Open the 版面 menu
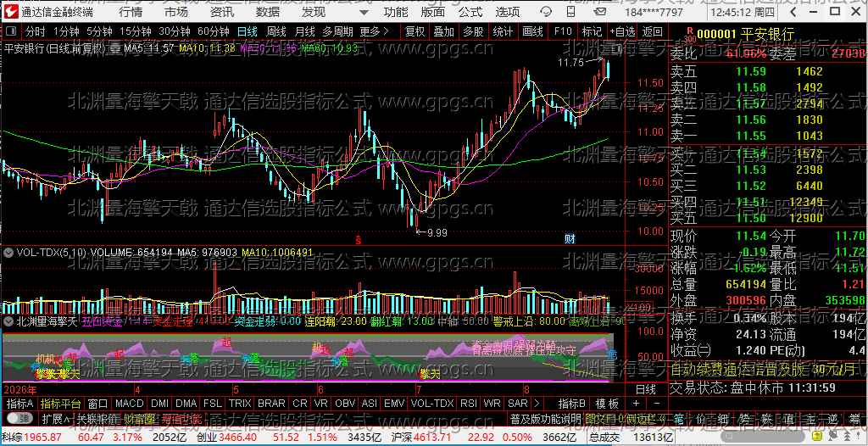 pyautogui.click(x=432, y=11)
